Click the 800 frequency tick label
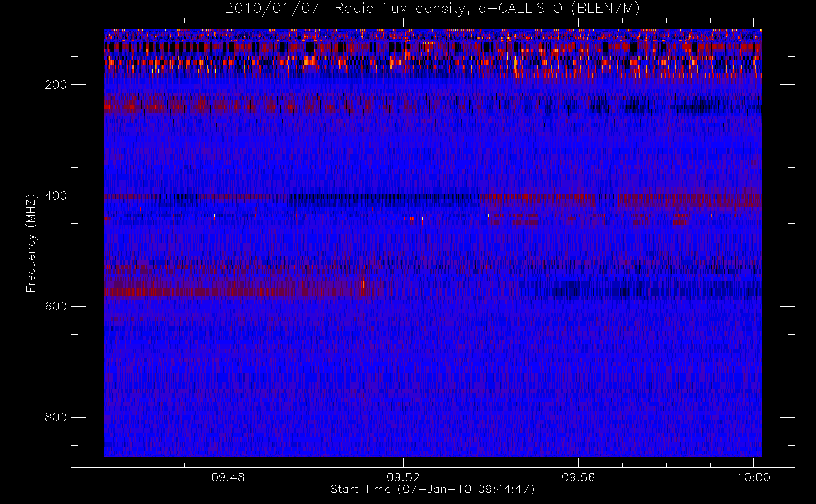The width and height of the screenshot is (816, 504). point(55,417)
